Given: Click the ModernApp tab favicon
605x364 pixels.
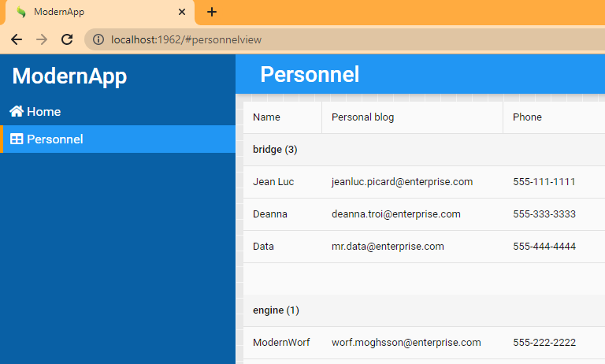Looking at the screenshot, I should click(x=20, y=13).
